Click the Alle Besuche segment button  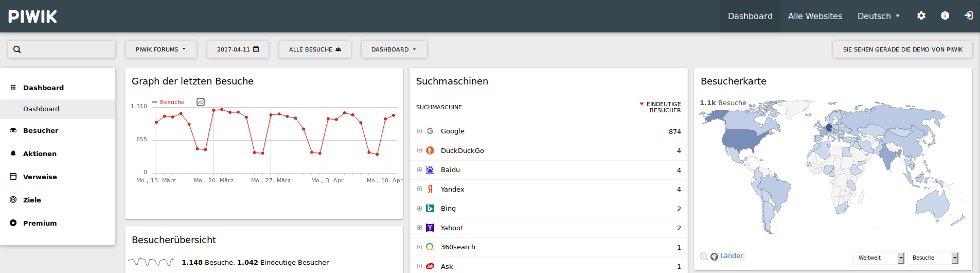(315, 49)
